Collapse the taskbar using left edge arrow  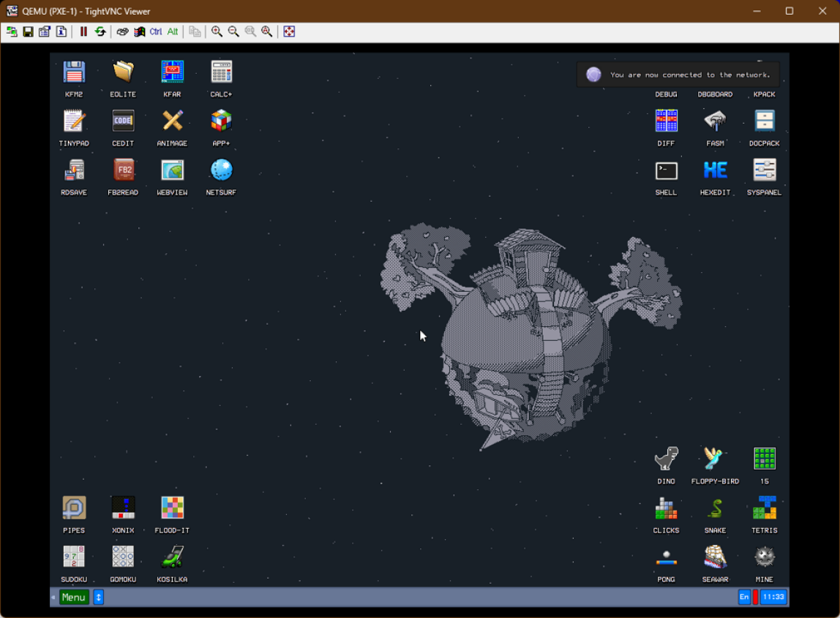[53, 598]
